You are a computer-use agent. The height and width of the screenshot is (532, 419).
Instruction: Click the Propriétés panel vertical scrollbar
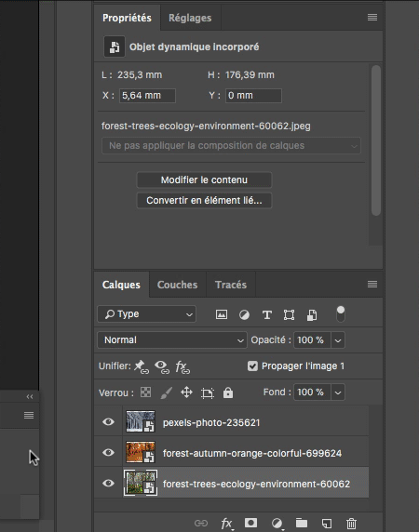(x=376, y=140)
